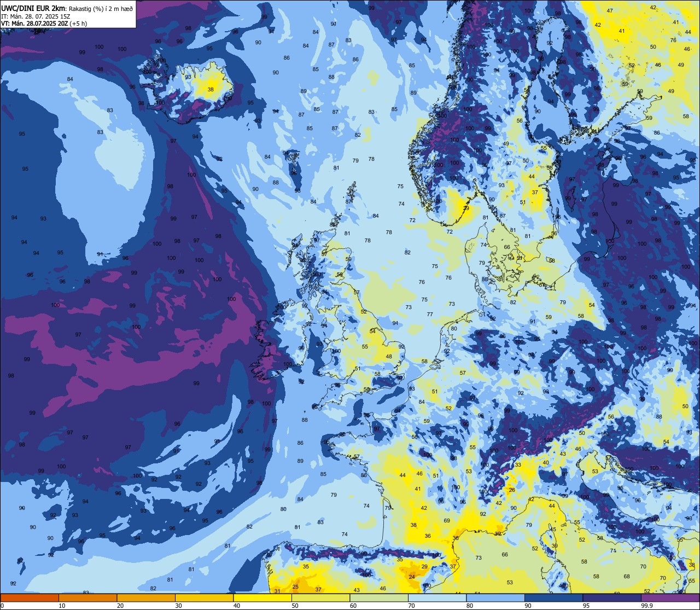This screenshot has width=700, height=610.
Task: Click the '20' legend tick label
Action: (120, 606)
